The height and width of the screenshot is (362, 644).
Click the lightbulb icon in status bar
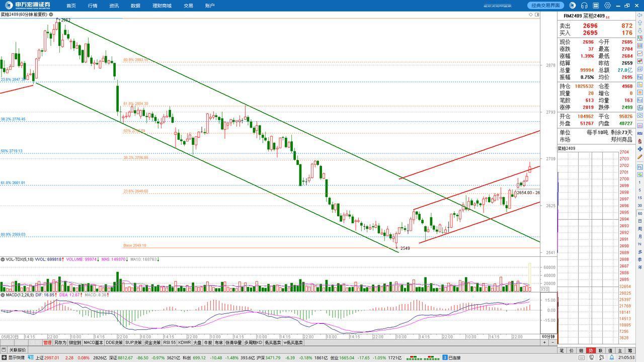(x=591, y=357)
